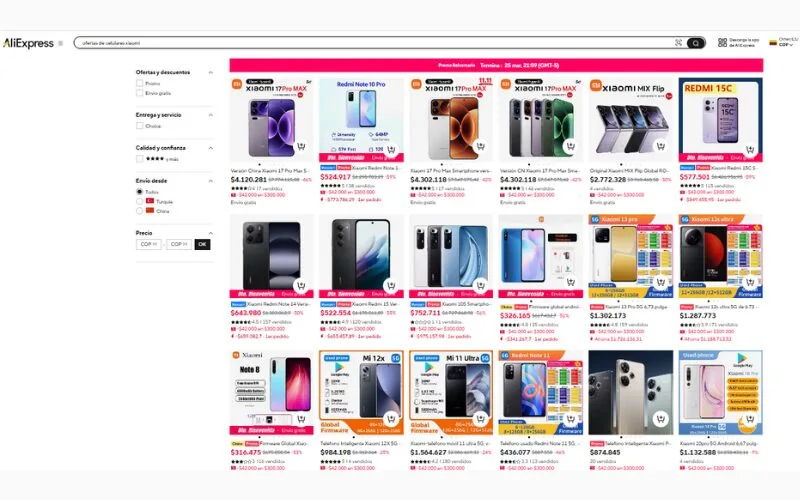
Task: Click the QR code download app icon
Action: (x=722, y=43)
